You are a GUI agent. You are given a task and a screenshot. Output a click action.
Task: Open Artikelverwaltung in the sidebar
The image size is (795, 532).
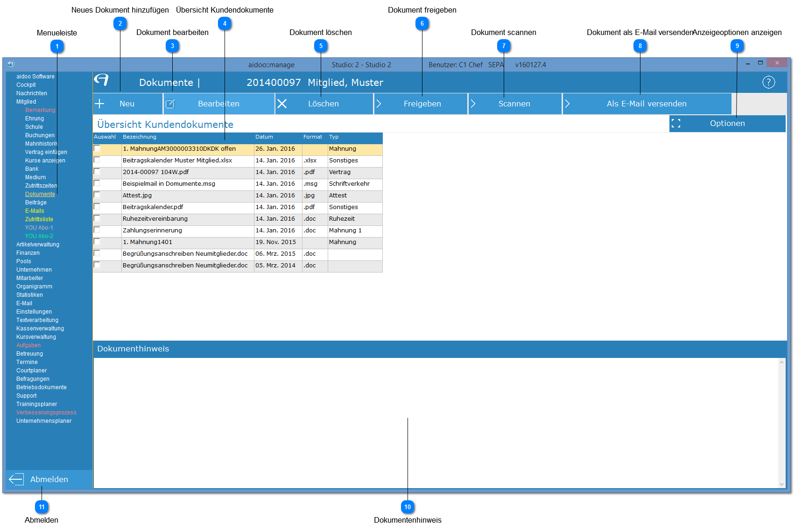pos(38,245)
